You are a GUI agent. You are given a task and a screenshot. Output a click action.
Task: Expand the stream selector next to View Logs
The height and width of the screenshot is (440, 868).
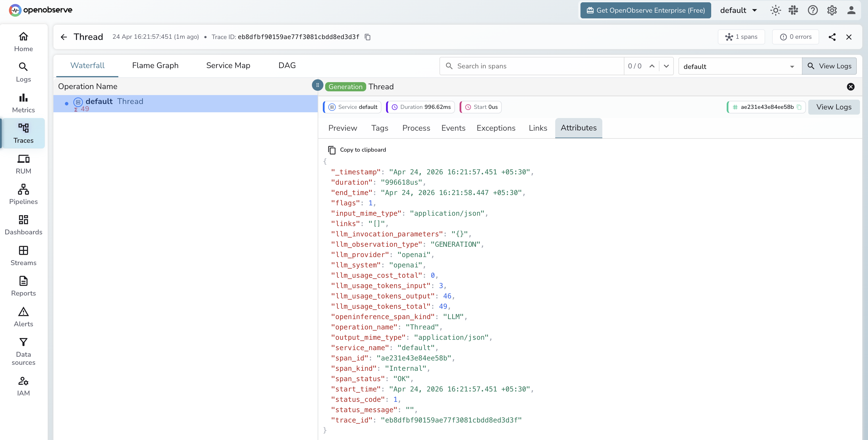coord(792,66)
